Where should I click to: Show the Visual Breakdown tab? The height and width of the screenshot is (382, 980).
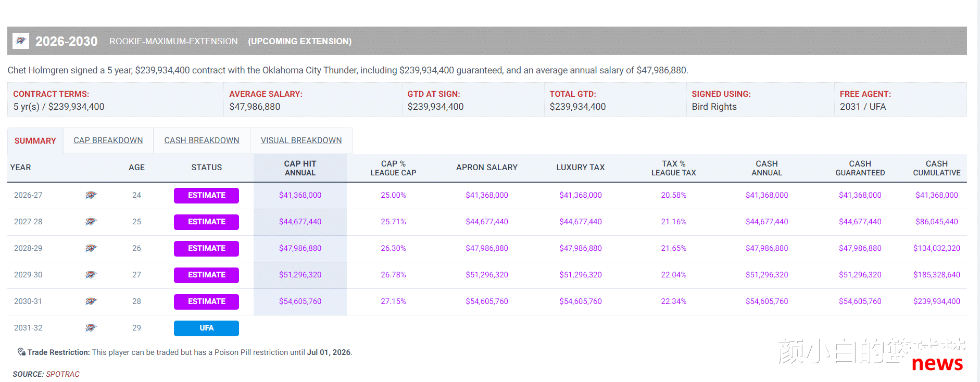(x=301, y=141)
